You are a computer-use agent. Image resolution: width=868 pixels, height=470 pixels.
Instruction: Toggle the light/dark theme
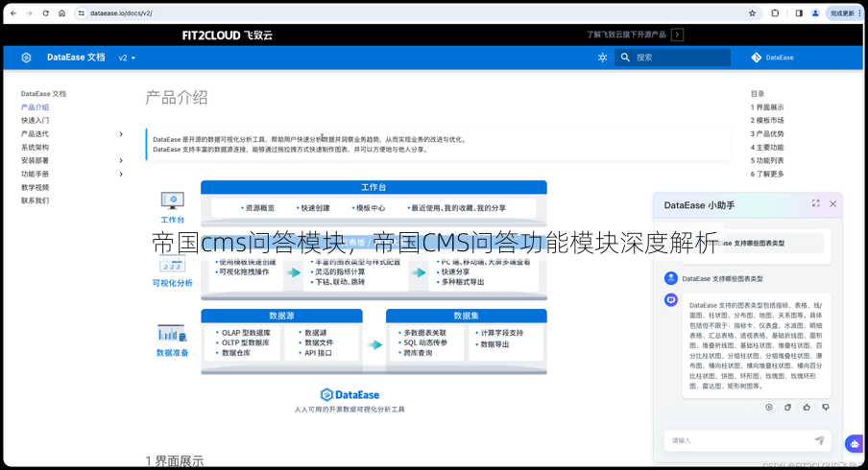pos(602,58)
